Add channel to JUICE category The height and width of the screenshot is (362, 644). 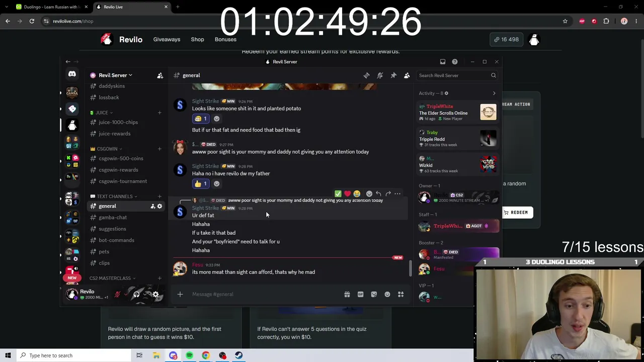(x=159, y=113)
